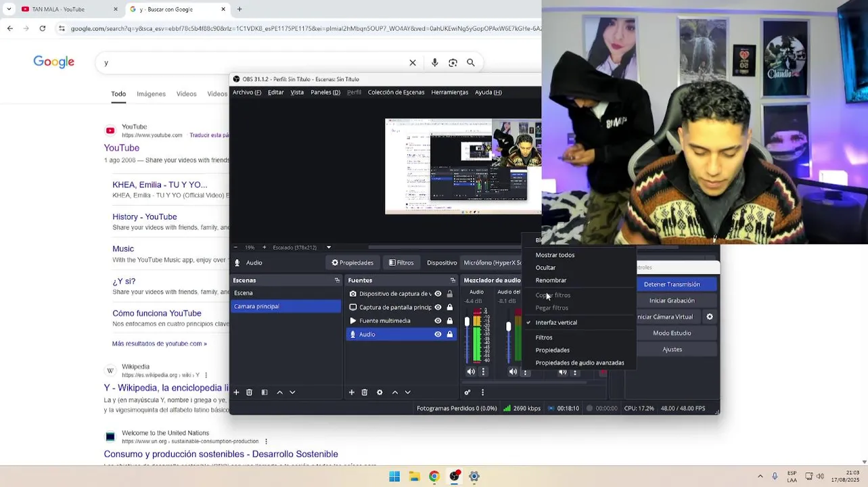Toggle lock on Dispositivo de captura source
The image size is (868, 487).
tap(449, 294)
